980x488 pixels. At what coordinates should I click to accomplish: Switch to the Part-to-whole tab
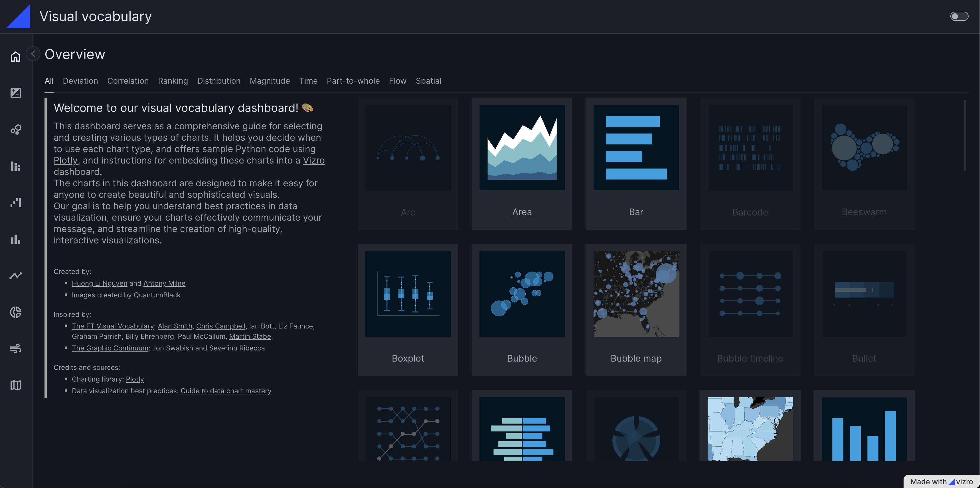[353, 81]
